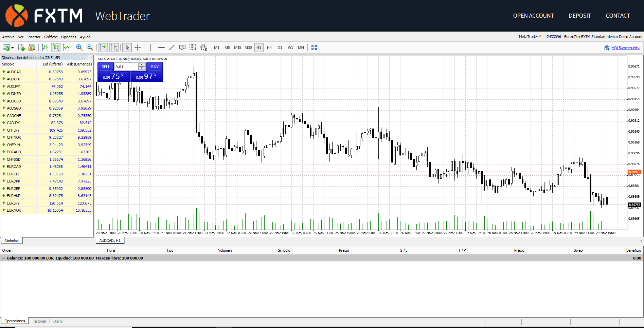Click the trade volume input field
The height and width of the screenshot is (328, 644).
pyautogui.click(x=126, y=67)
